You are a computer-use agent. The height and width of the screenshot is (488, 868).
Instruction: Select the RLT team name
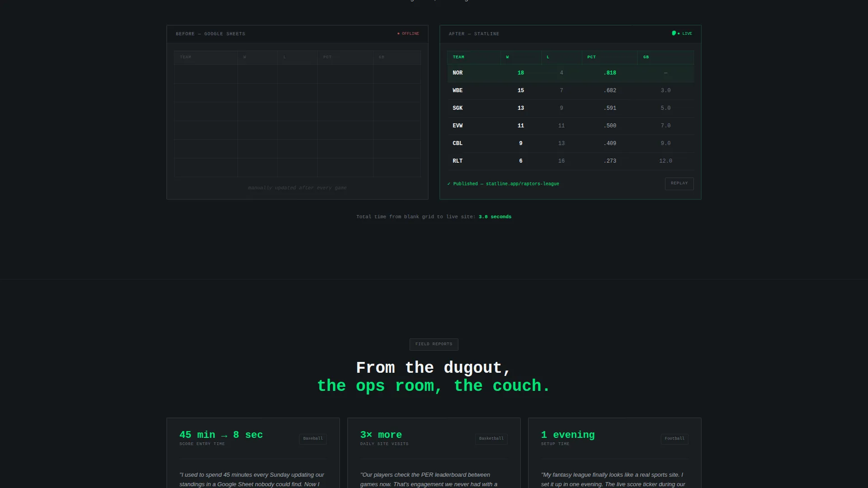pos(458,161)
